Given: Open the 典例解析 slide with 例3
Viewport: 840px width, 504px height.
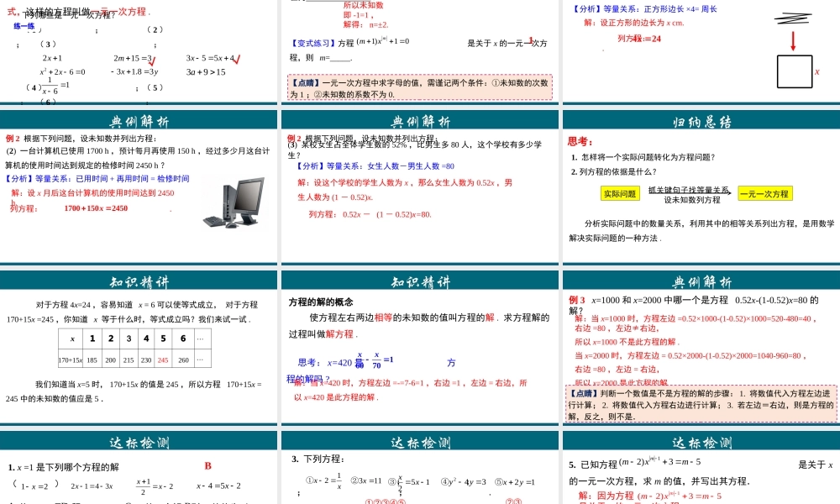Looking at the screenshot, I should pyautogui.click(x=701, y=348).
